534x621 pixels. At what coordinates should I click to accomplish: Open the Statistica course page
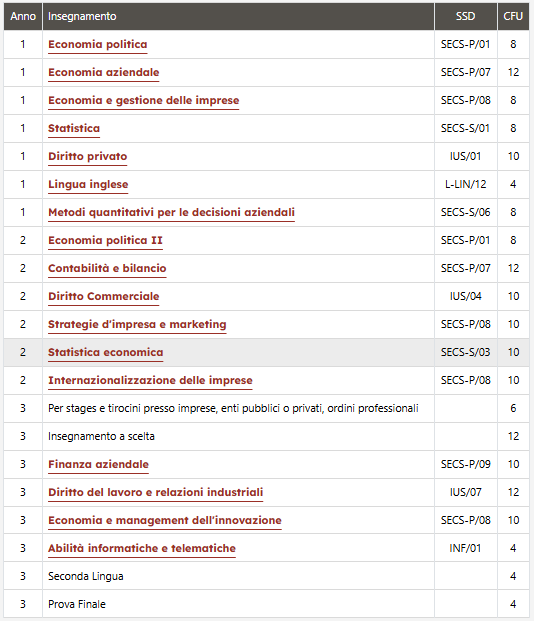[74, 128]
